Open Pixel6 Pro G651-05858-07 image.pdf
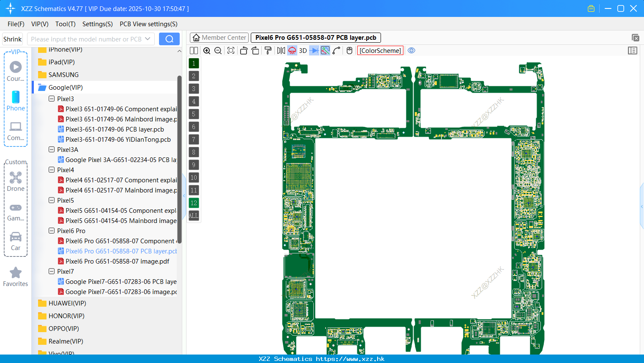 (113, 261)
